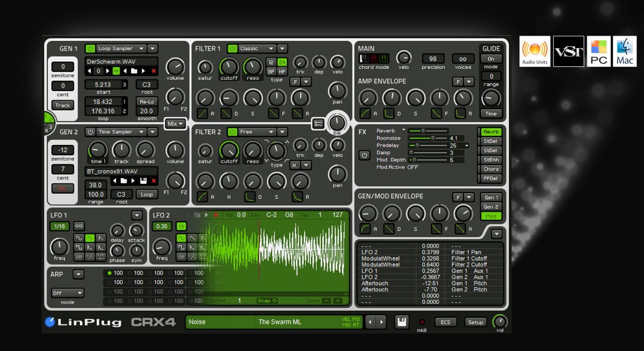Click Filter 1 attack curve shape icon
644x351 pixels.
[202, 114]
